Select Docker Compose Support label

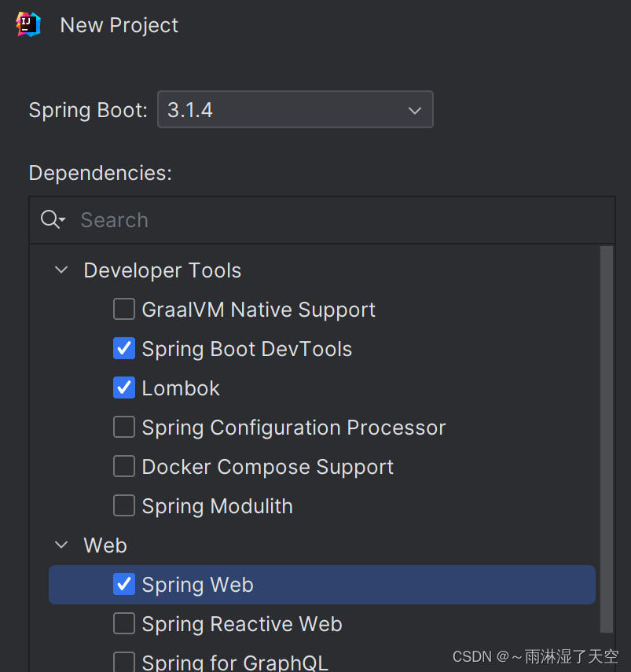[267, 467]
